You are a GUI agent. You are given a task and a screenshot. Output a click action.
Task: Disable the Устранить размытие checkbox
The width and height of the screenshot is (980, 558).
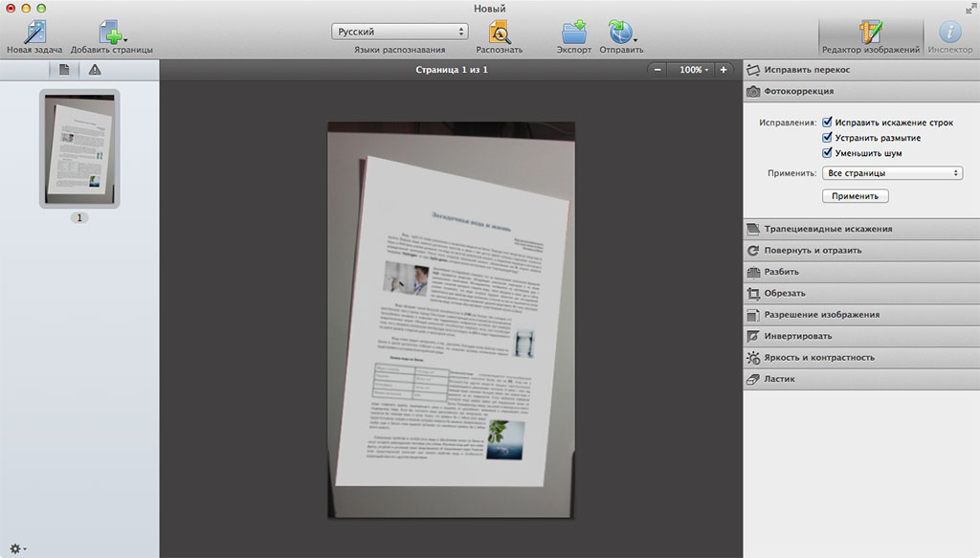tap(827, 138)
